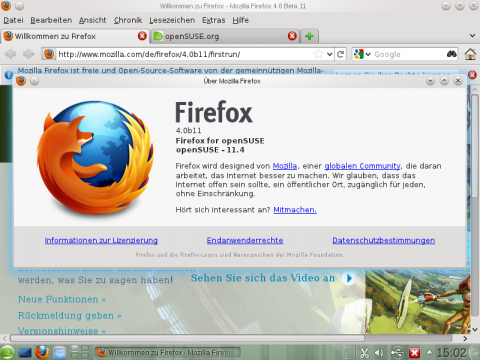Close the Mozilla info notification bar
Screen dimensions: 480x360
point(472,75)
